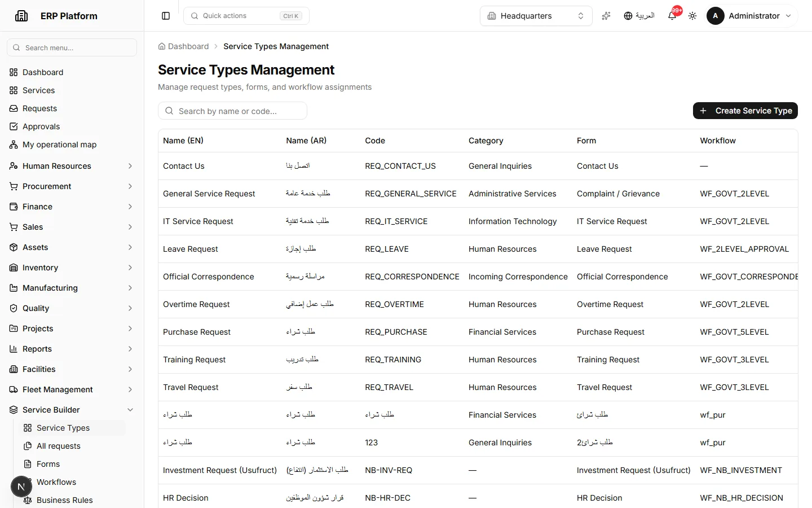
Task: Expand the Quality menu
Action: pyautogui.click(x=72, y=308)
